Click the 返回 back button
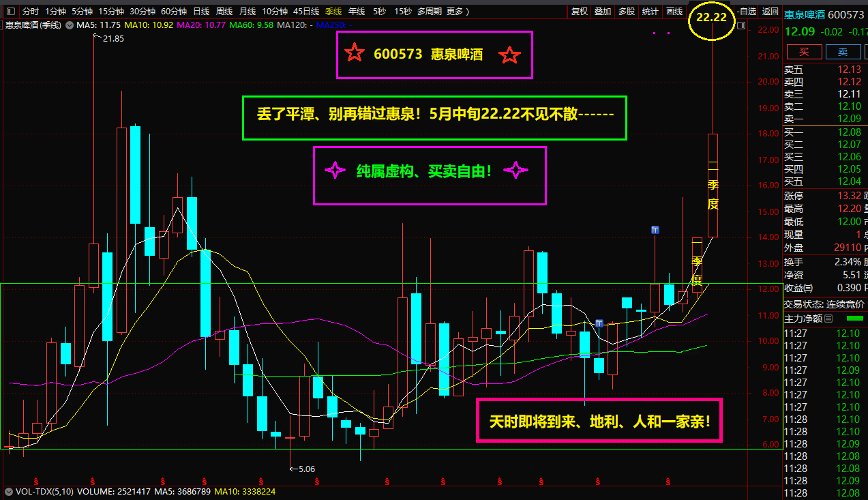The image size is (868, 500). point(770,12)
